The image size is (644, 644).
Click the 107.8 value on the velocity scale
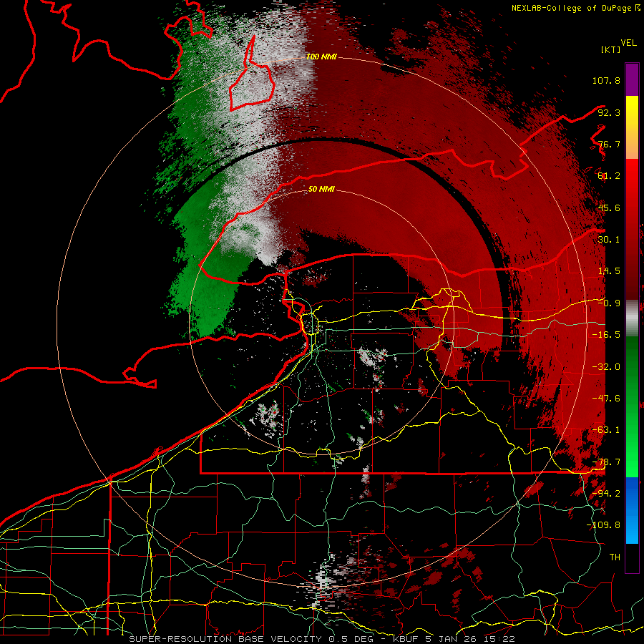[606, 80]
